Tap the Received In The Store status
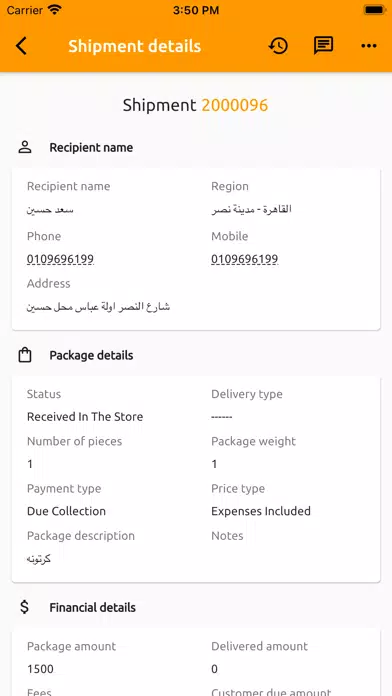392x696 pixels. pos(85,417)
